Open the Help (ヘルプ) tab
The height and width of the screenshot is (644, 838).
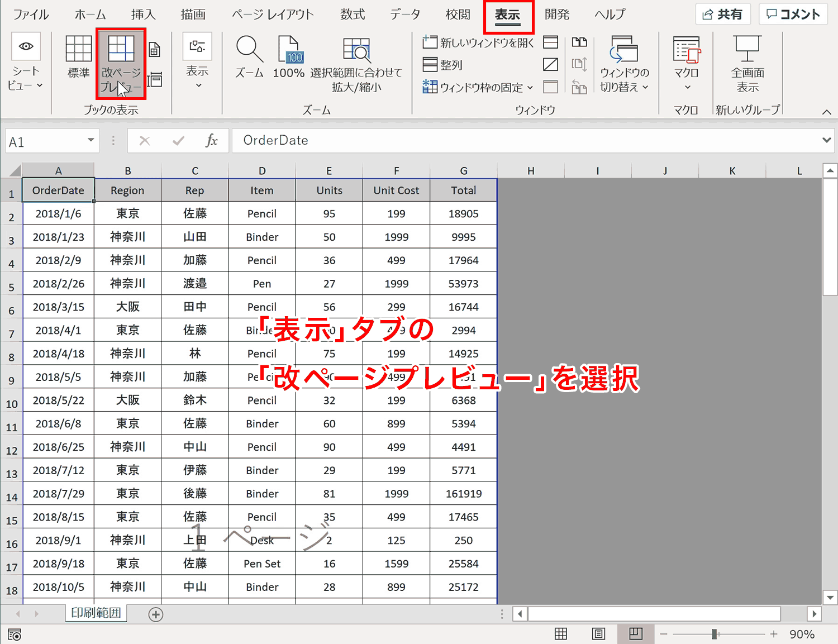click(x=610, y=14)
